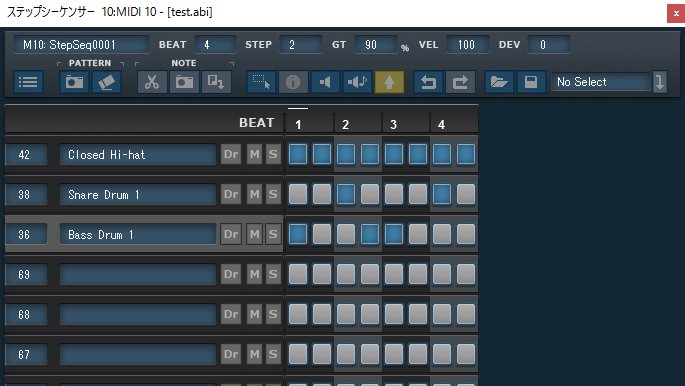
Task: Click the NOTE paste icon
Action: 216,82
